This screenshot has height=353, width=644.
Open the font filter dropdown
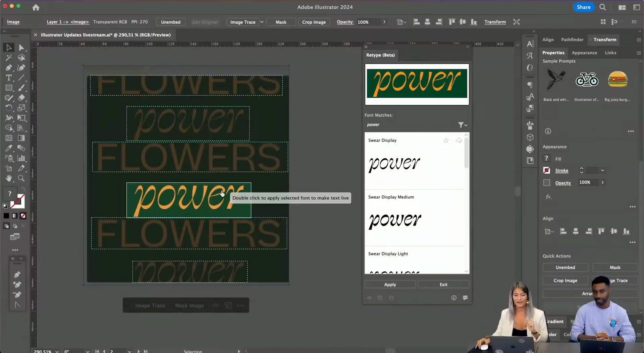click(463, 125)
